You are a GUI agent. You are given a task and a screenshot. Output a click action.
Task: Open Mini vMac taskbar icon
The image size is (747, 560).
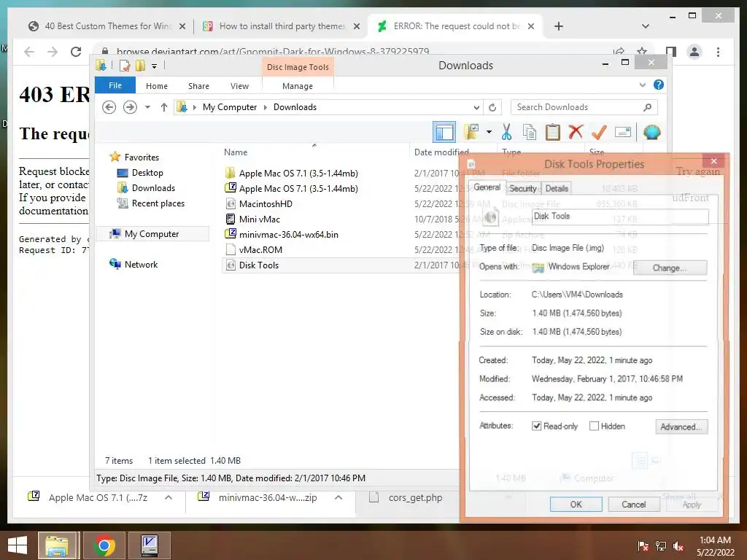tap(149, 545)
